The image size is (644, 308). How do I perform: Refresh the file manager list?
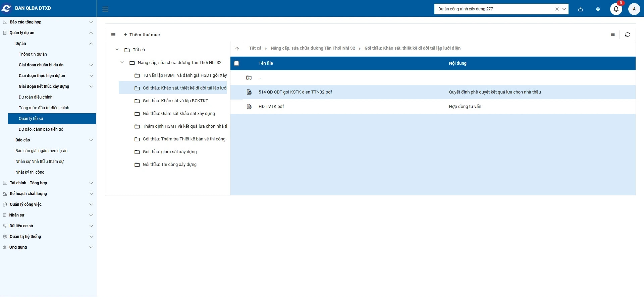[x=627, y=35]
